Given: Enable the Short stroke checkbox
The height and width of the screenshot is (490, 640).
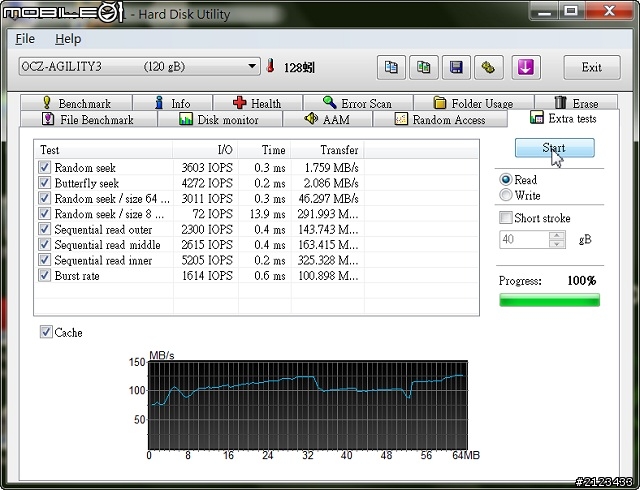Looking at the screenshot, I should 506,218.
